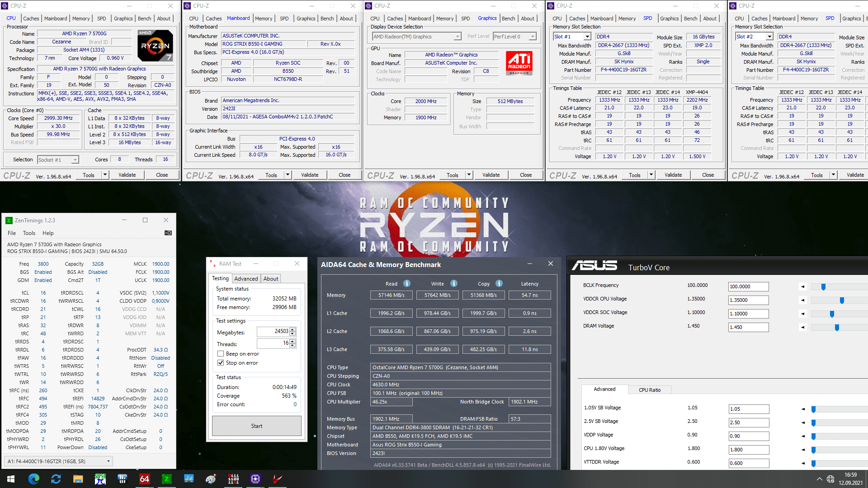Click the BCLK Frequency input field
Image resolution: width=868 pixels, height=488 pixels.
point(748,286)
